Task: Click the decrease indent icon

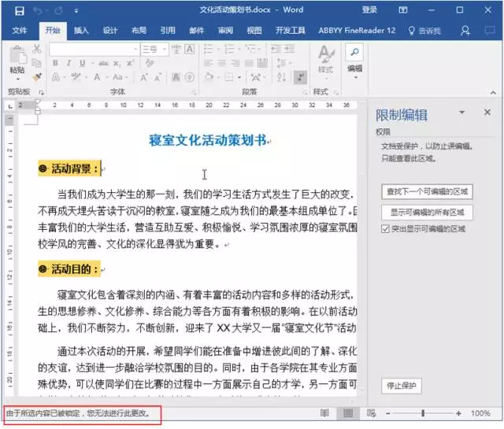Action: point(276,49)
